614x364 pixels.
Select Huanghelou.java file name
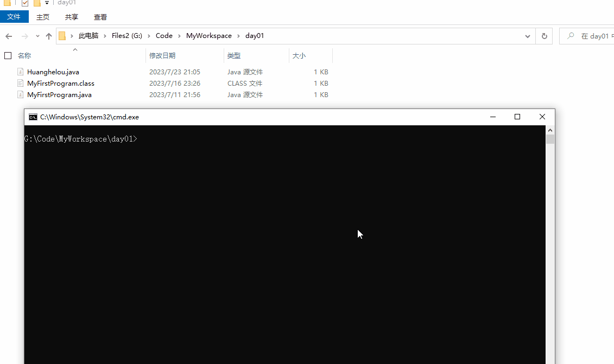pyautogui.click(x=53, y=72)
